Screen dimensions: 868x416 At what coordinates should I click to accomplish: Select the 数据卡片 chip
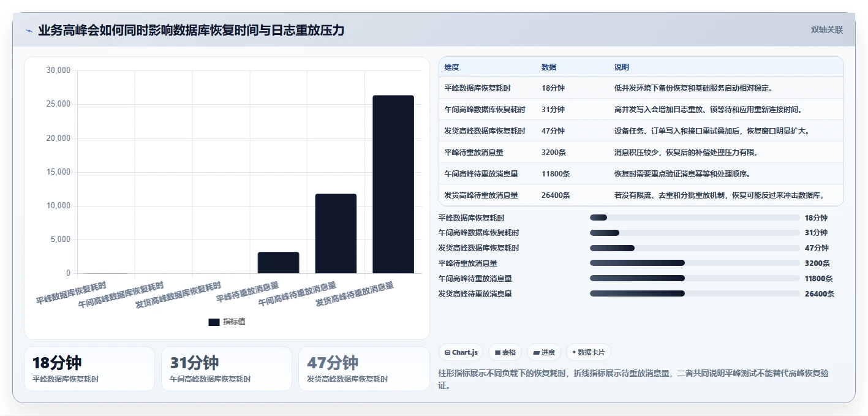[589, 352]
